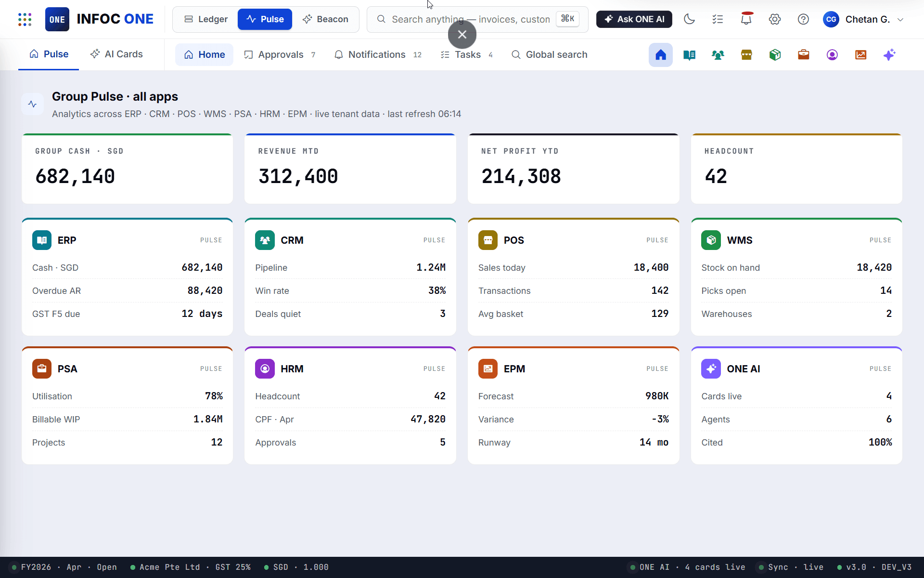Switch to the Beacon mode
924x578 pixels.
[325, 19]
